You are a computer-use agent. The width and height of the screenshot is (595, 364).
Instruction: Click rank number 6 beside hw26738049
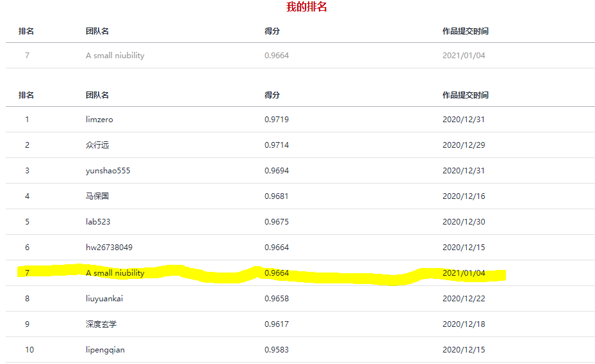[x=27, y=247]
